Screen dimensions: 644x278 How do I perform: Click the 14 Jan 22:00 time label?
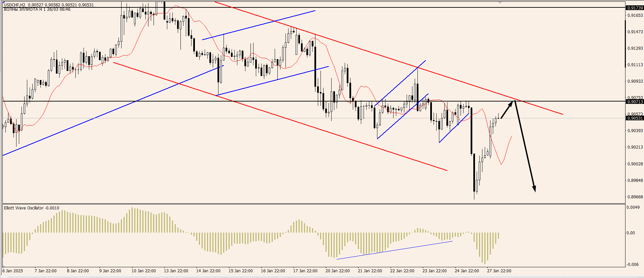coord(208,271)
